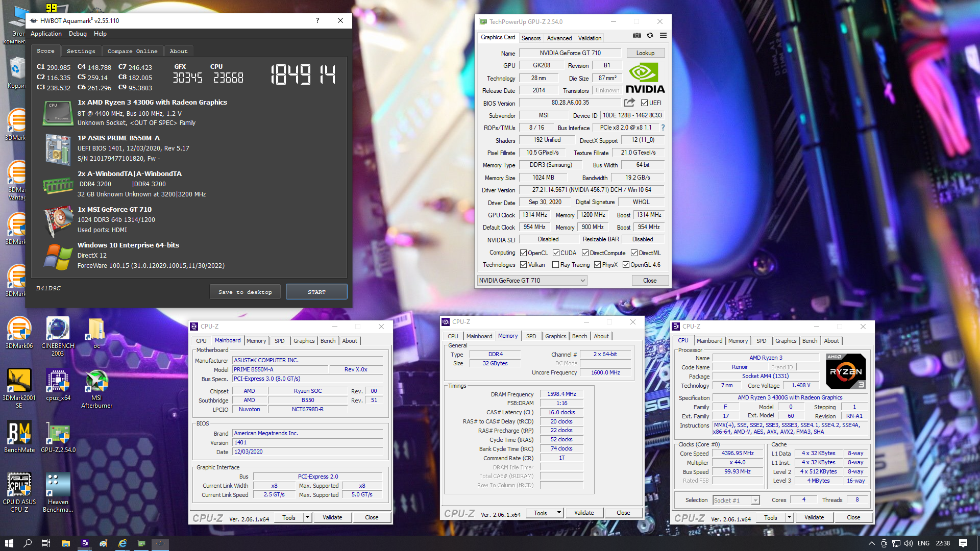The image size is (980, 551).
Task: Click the Aquamark help question mark icon
Action: pos(317,20)
